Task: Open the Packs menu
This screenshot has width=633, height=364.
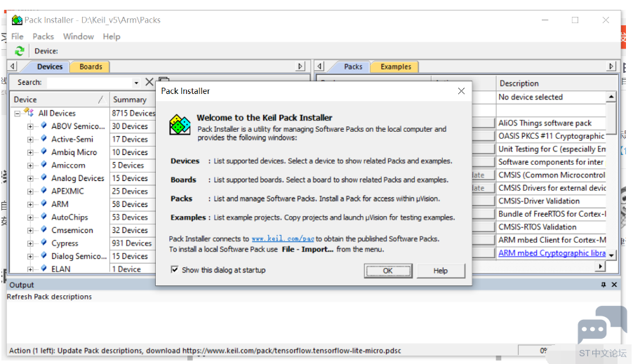Action: [x=44, y=36]
